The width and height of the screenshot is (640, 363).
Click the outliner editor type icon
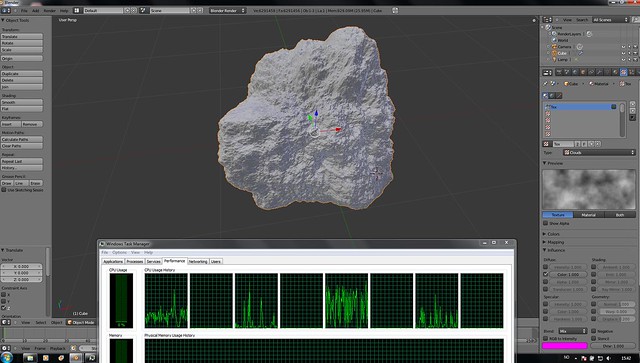click(x=547, y=20)
